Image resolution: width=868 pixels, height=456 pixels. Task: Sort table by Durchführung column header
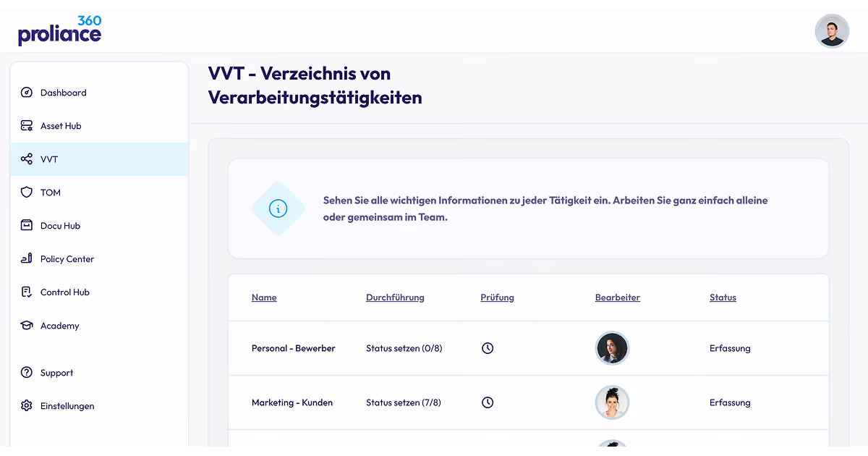(395, 297)
